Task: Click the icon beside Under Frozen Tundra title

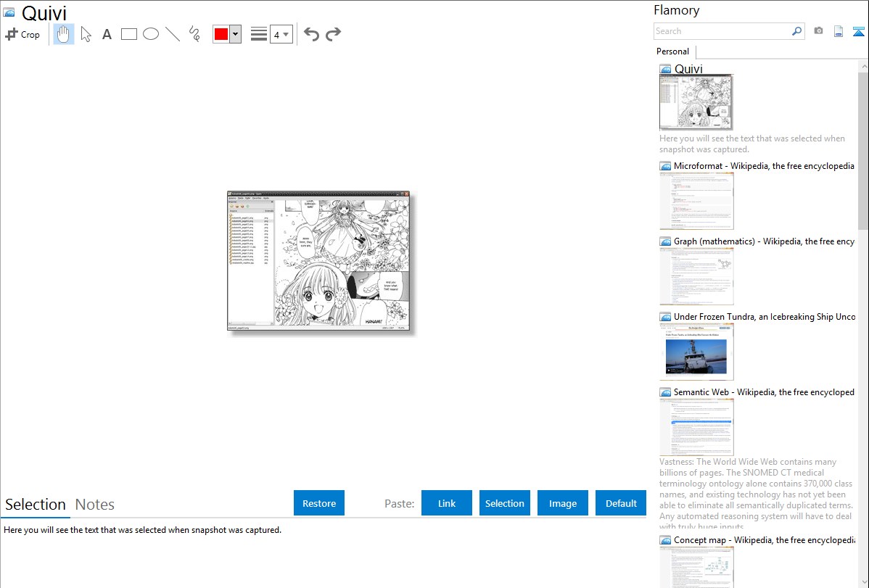Action: tap(666, 317)
